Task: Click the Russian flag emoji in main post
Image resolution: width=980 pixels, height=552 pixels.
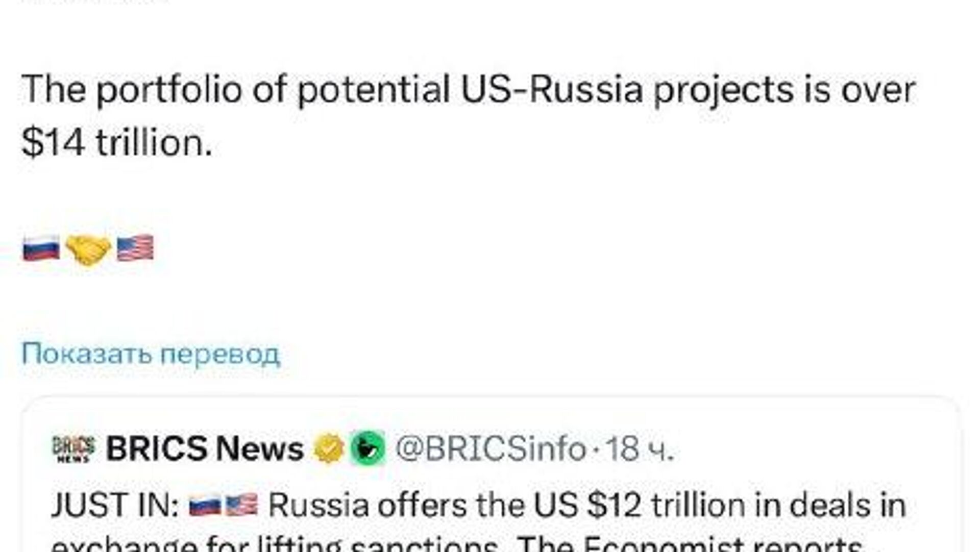Action: point(41,249)
